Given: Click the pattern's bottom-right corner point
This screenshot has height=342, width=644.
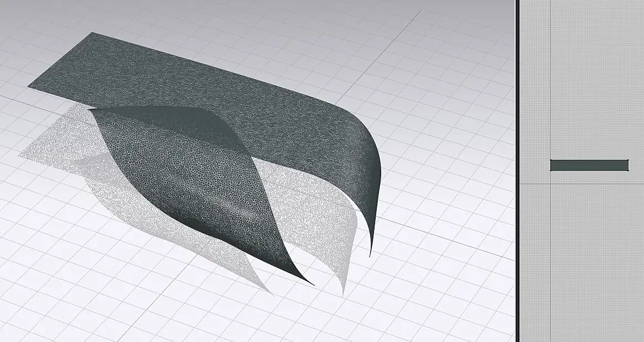Looking at the screenshot, I should click(629, 170).
